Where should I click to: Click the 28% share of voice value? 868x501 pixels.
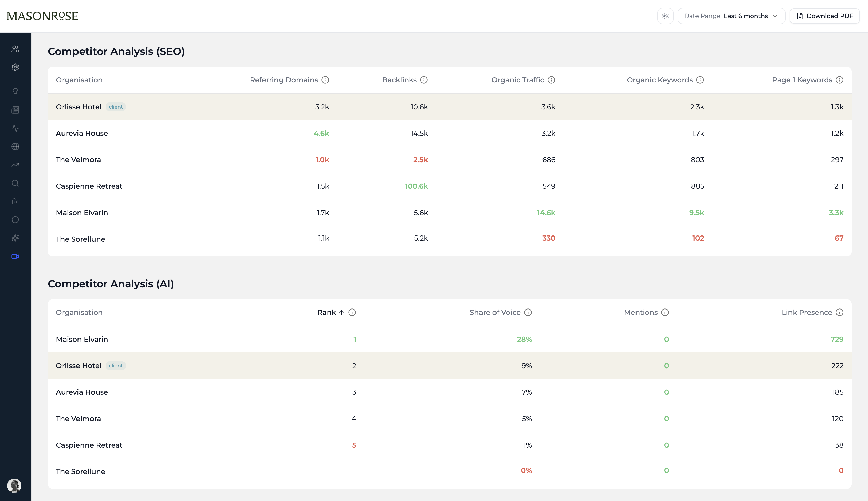click(x=524, y=339)
